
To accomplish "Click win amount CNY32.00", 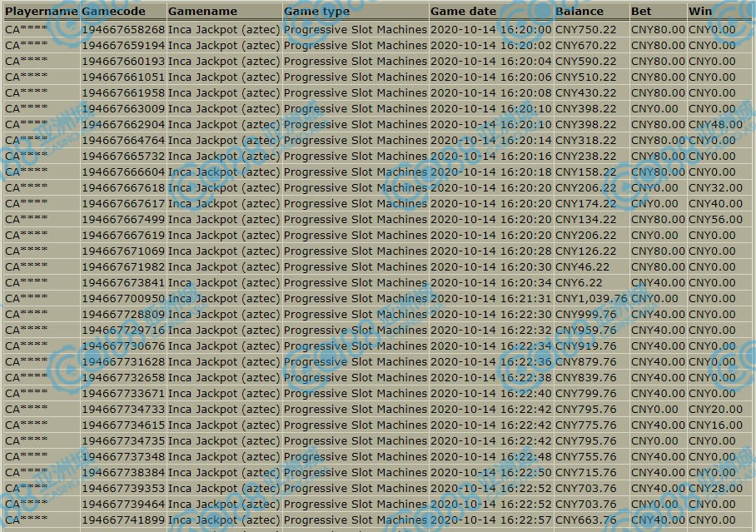I will [x=715, y=187].
